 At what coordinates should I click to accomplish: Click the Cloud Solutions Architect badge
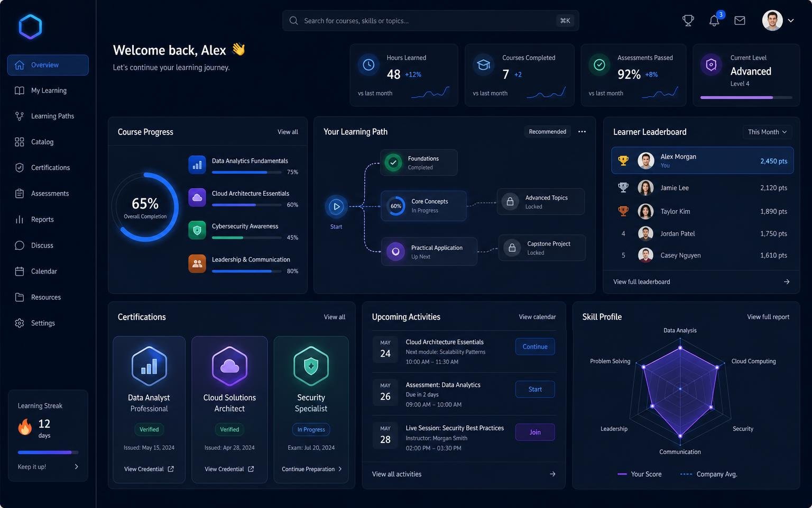pyautogui.click(x=229, y=366)
